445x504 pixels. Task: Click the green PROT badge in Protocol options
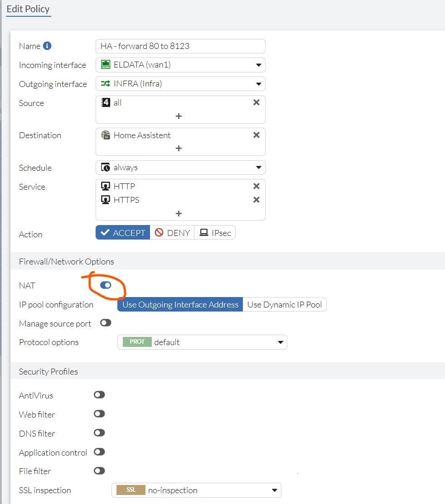[x=137, y=342]
